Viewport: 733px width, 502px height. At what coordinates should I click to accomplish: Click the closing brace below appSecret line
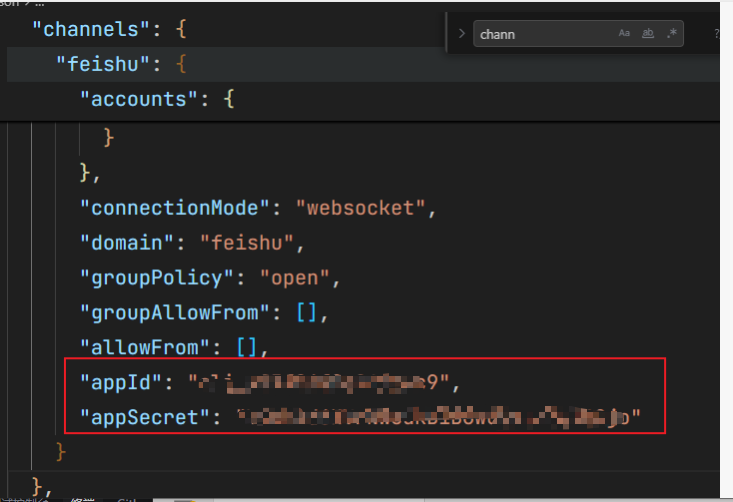click(x=61, y=452)
